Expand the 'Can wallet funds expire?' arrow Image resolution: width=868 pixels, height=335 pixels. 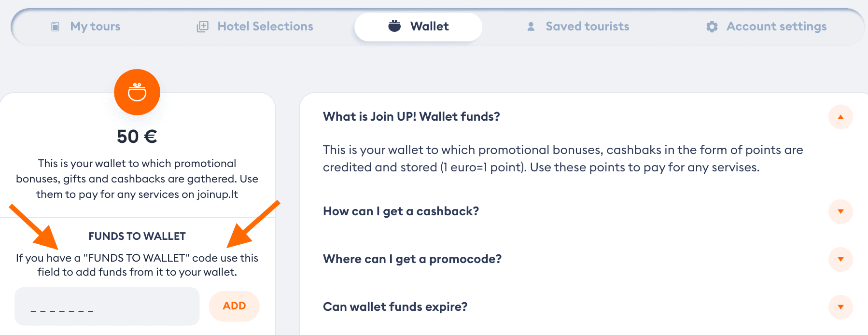[840, 307]
